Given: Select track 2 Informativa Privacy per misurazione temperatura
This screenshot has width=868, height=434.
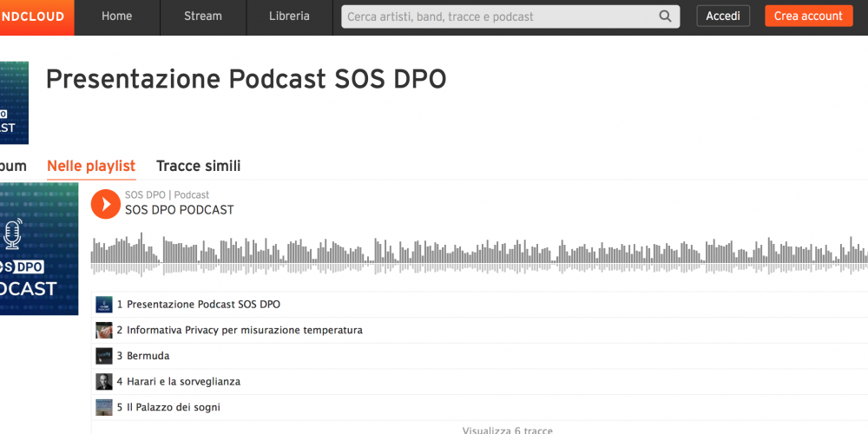Looking at the screenshot, I should 479,331.
